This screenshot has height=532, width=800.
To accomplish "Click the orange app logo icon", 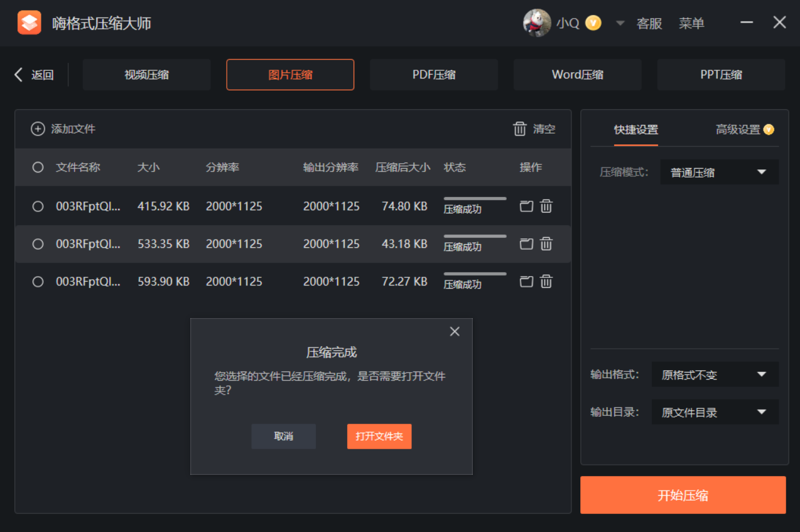I will [30, 23].
